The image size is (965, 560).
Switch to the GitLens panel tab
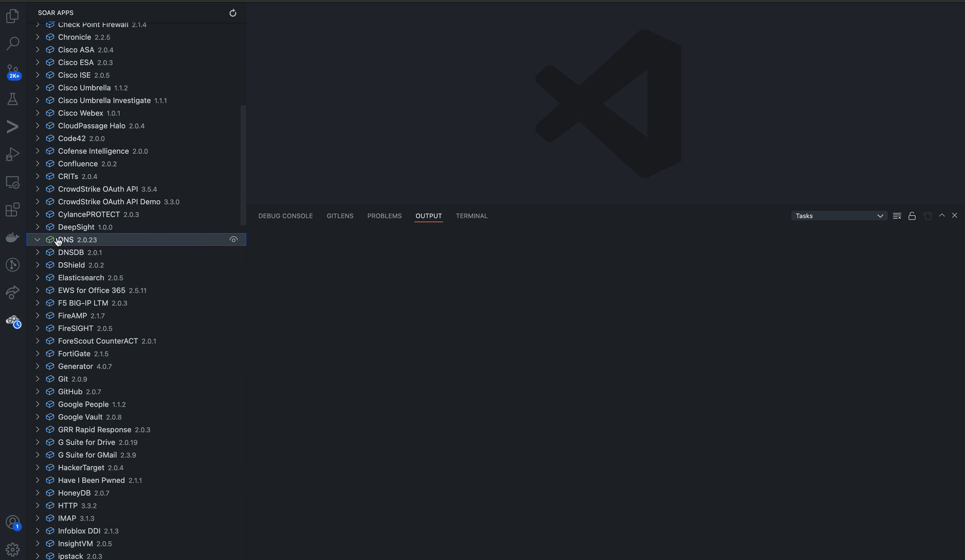[x=340, y=216]
